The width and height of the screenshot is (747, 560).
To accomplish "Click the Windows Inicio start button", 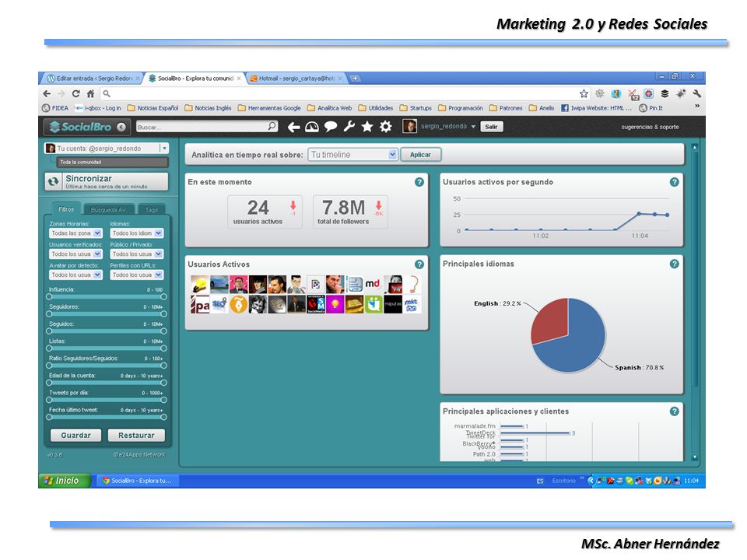I will (64, 481).
